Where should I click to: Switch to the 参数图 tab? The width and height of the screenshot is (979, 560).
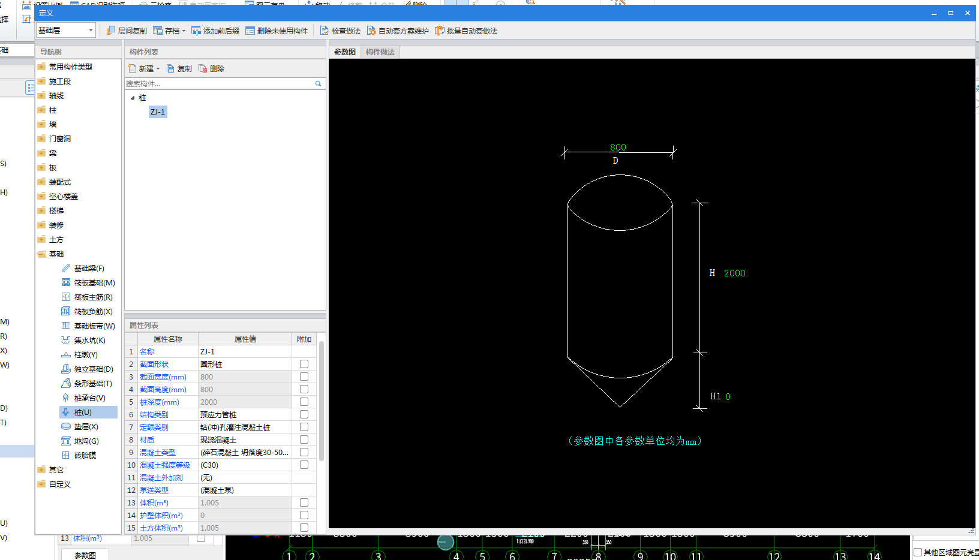pyautogui.click(x=345, y=52)
